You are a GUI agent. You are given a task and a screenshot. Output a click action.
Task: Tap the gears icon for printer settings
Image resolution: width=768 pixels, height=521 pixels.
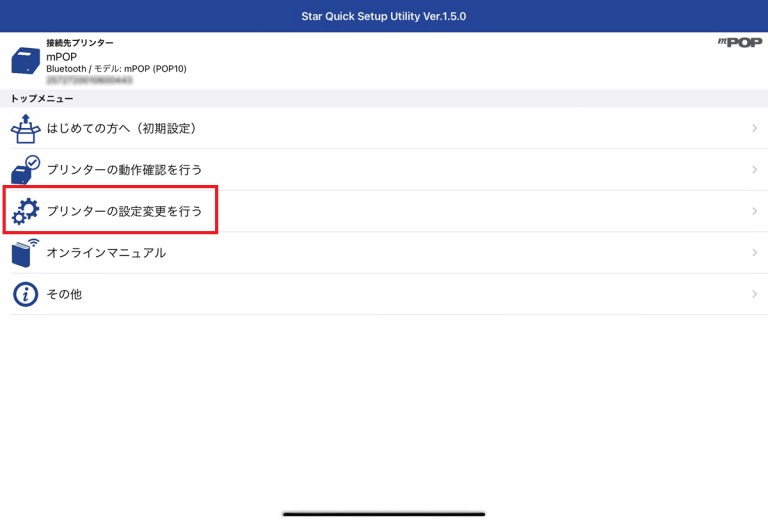[25, 211]
